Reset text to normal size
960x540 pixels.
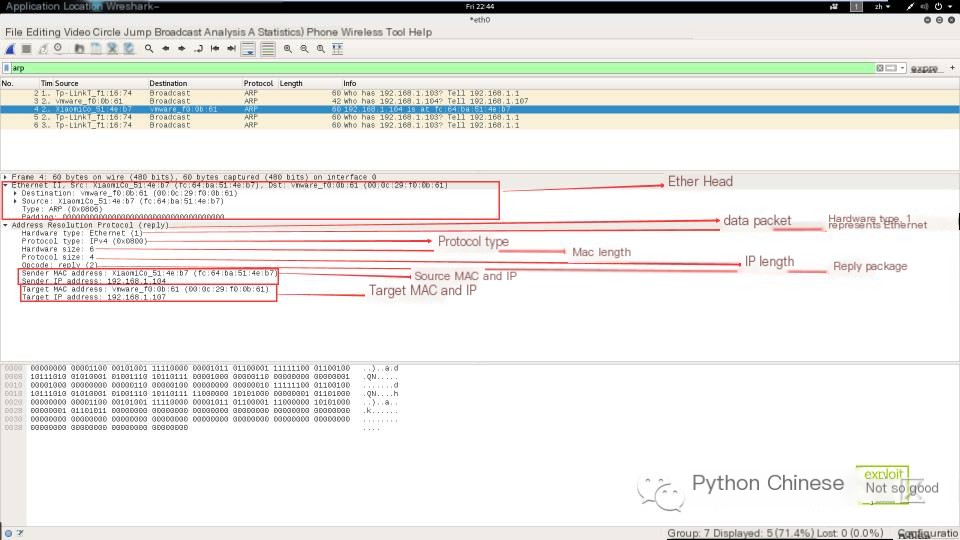[321, 49]
